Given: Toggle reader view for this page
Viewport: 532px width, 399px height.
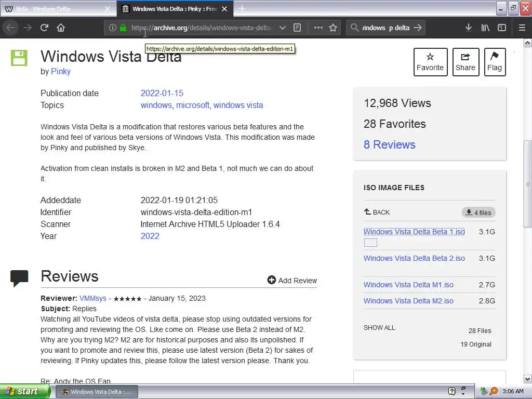Looking at the screenshot, I should (297, 28).
